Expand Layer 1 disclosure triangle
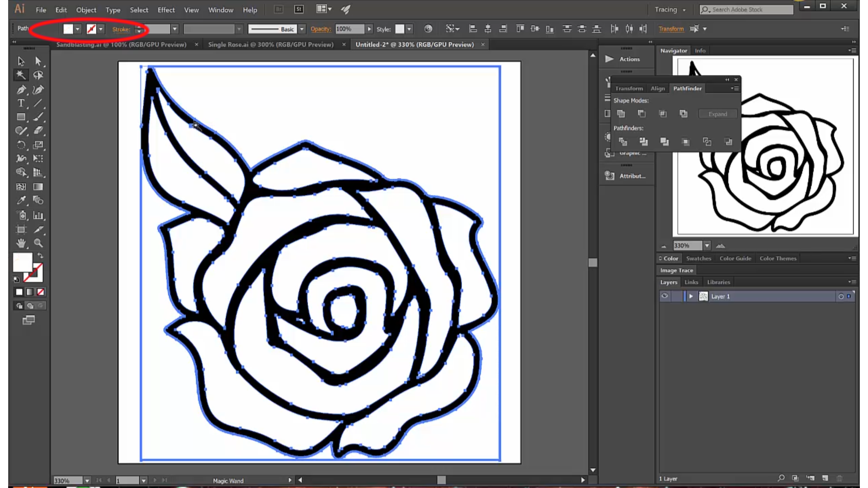Viewport: 868px width, 488px height. 691,296
